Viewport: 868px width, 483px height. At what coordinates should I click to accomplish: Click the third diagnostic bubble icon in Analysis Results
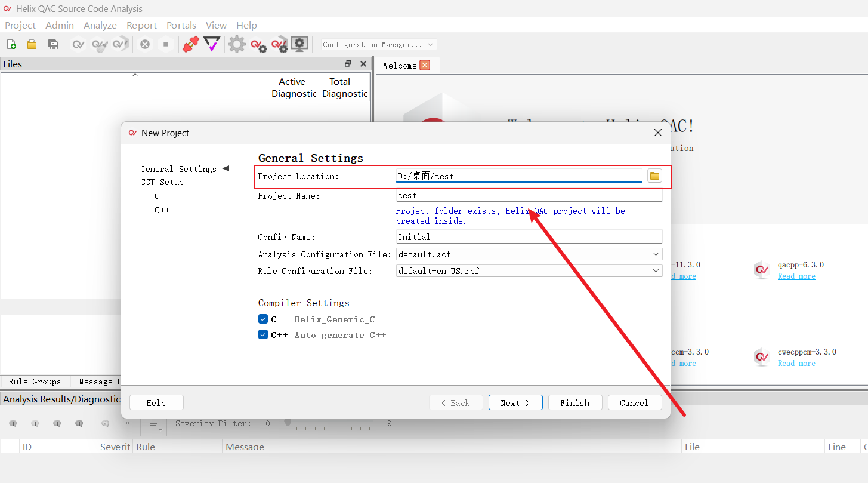57,423
